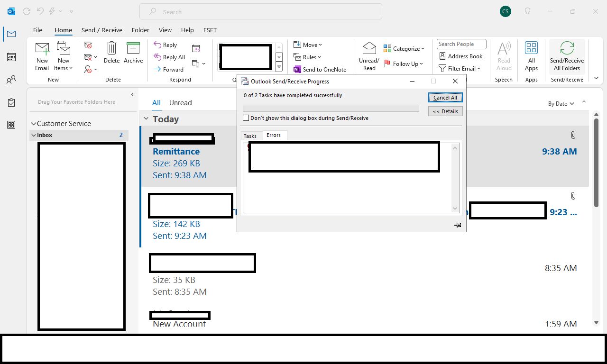
Task: Open the Move dropdown
Action: coord(307,45)
